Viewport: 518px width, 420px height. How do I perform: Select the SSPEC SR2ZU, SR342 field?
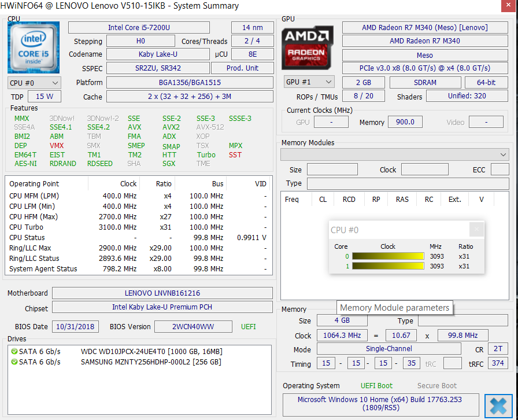(158, 68)
